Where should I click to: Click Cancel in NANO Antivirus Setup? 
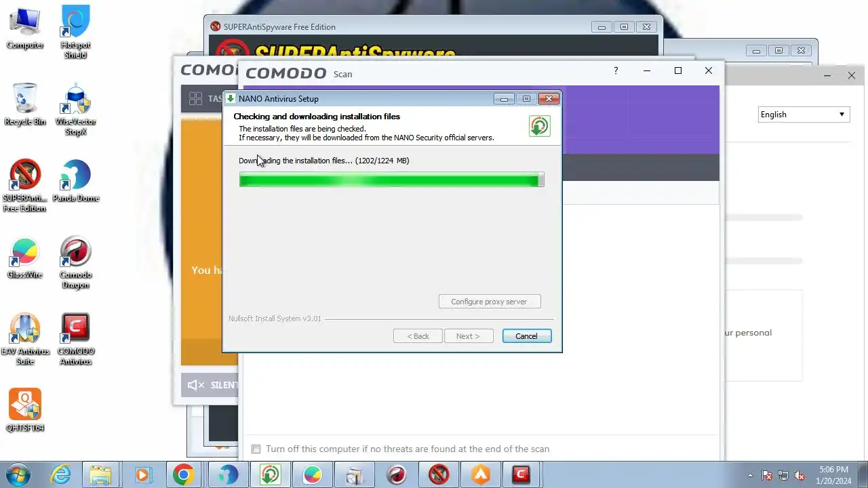coord(526,336)
